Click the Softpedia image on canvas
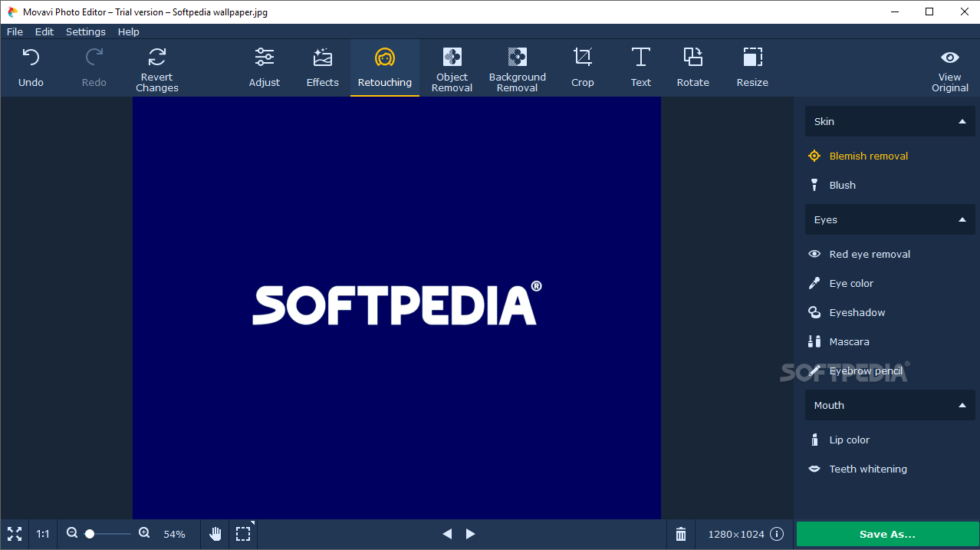 (396, 308)
